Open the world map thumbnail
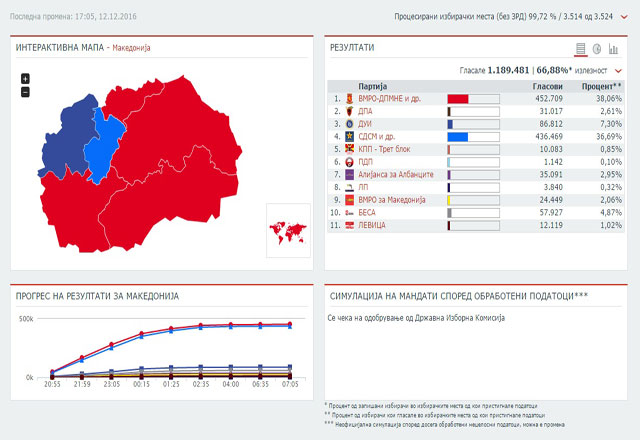The height and width of the screenshot is (440, 640). coord(288,231)
